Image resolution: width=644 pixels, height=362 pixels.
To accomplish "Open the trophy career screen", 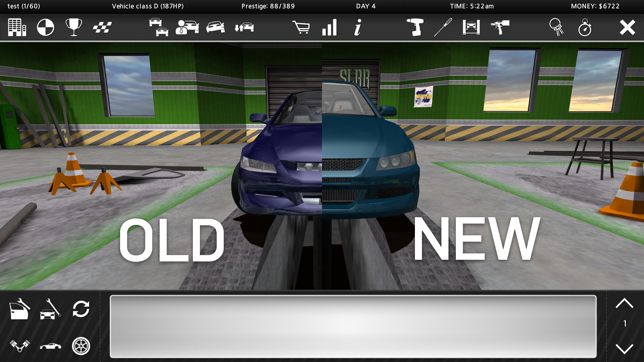I will tap(73, 27).
